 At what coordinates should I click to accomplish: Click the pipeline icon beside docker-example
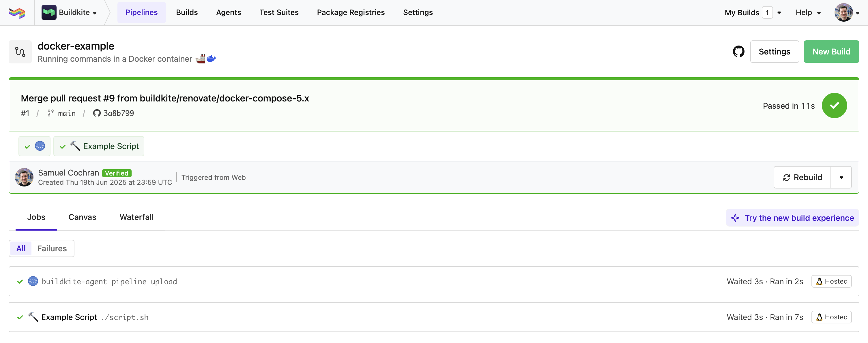(x=20, y=52)
